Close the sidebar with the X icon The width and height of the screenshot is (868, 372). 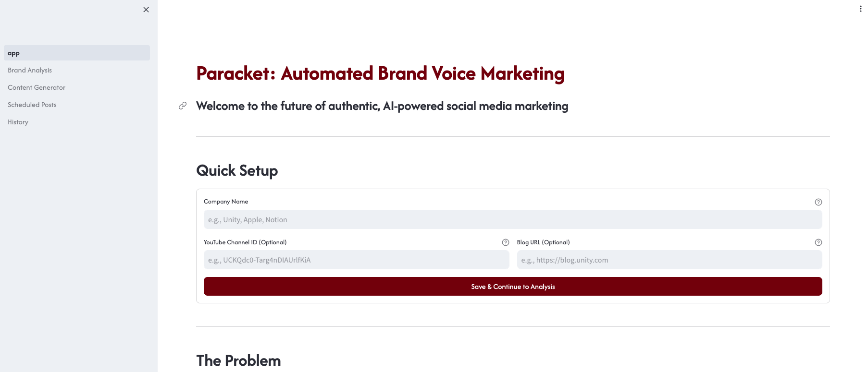click(x=146, y=10)
